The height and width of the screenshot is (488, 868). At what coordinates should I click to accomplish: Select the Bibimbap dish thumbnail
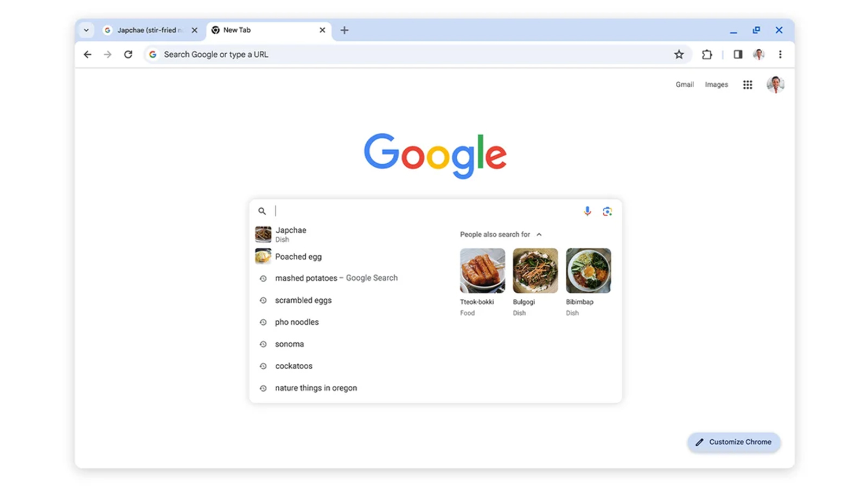click(x=588, y=271)
